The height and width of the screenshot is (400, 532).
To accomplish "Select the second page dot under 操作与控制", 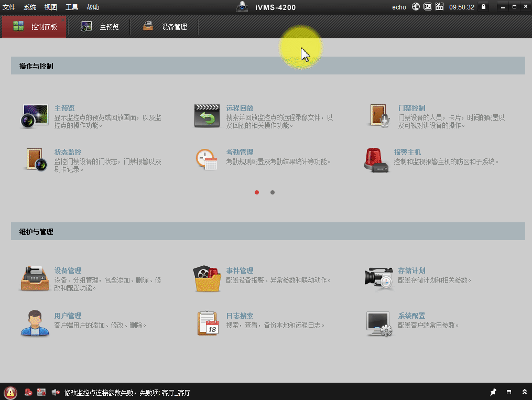I will coord(272,192).
